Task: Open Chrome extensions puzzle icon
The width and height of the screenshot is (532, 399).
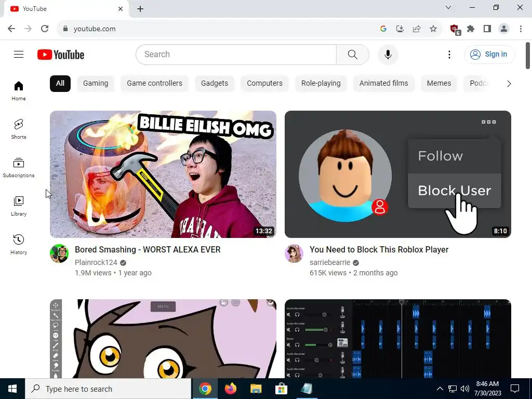Action: pyautogui.click(x=471, y=29)
